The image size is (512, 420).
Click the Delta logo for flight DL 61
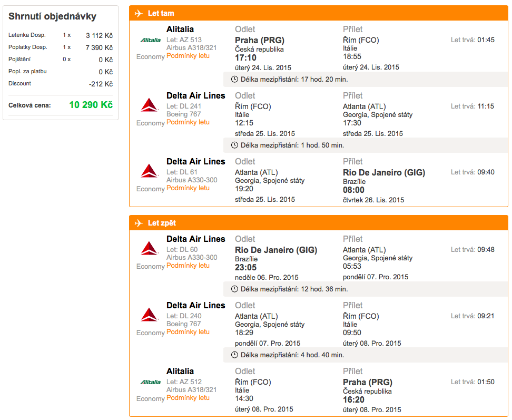pos(149,171)
